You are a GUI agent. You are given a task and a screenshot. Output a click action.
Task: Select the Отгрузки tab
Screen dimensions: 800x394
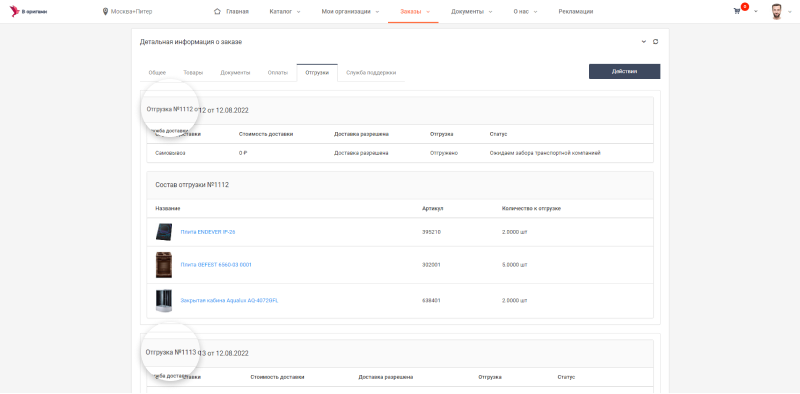(x=317, y=72)
